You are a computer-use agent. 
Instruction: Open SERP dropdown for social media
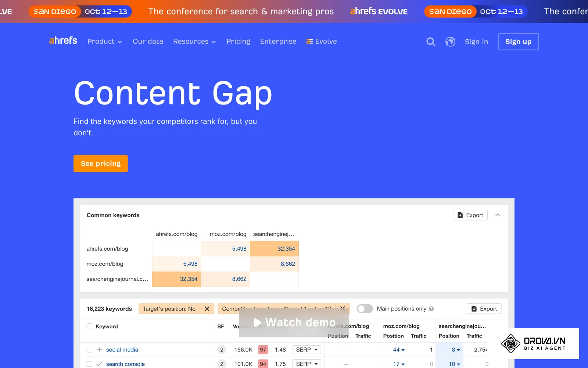307,350
